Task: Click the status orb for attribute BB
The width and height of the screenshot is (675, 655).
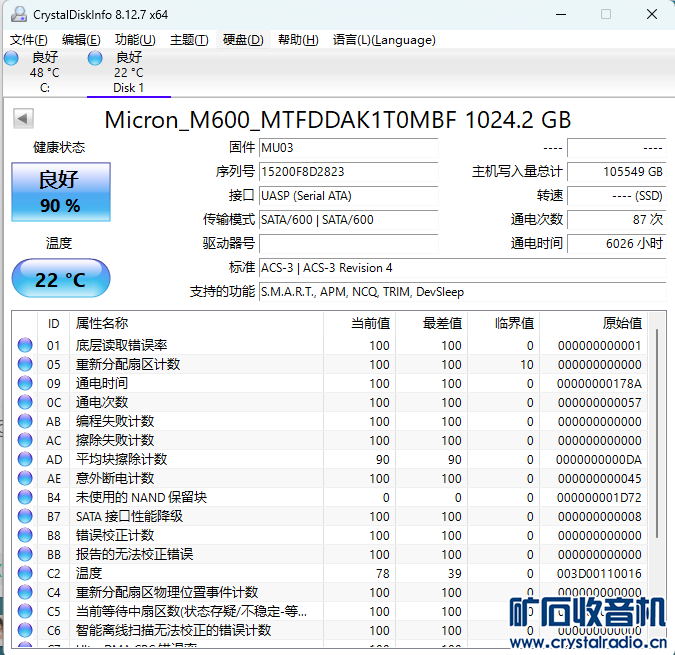Action: [25, 554]
